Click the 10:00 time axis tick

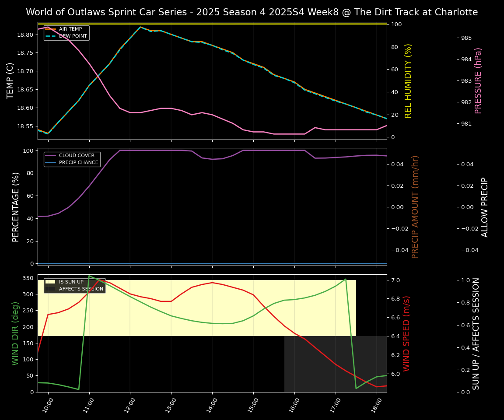[48, 403]
